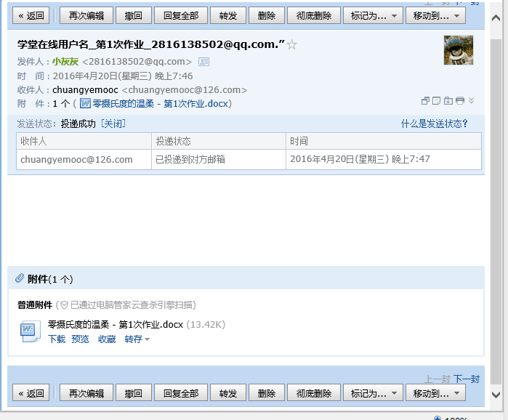Screen dimensions: 508x420
Task: Click the scrollbar up arrow
Action: [496, 18]
